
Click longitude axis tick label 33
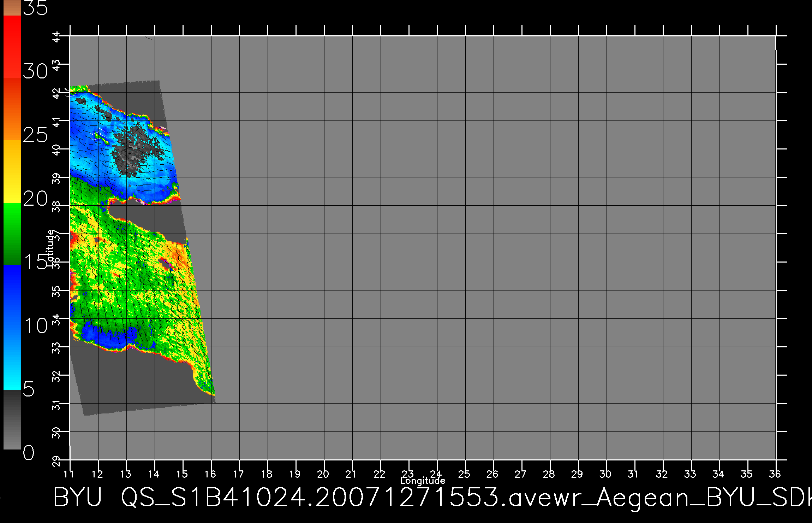[x=690, y=474]
